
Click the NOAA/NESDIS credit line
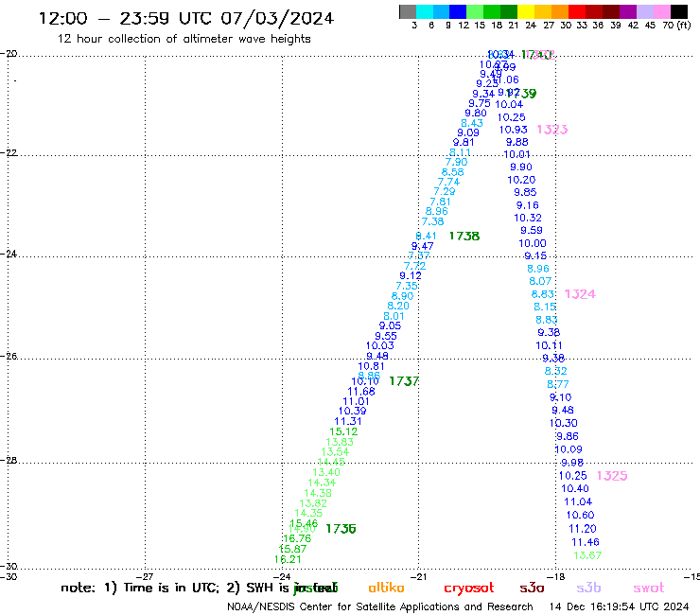point(380,606)
